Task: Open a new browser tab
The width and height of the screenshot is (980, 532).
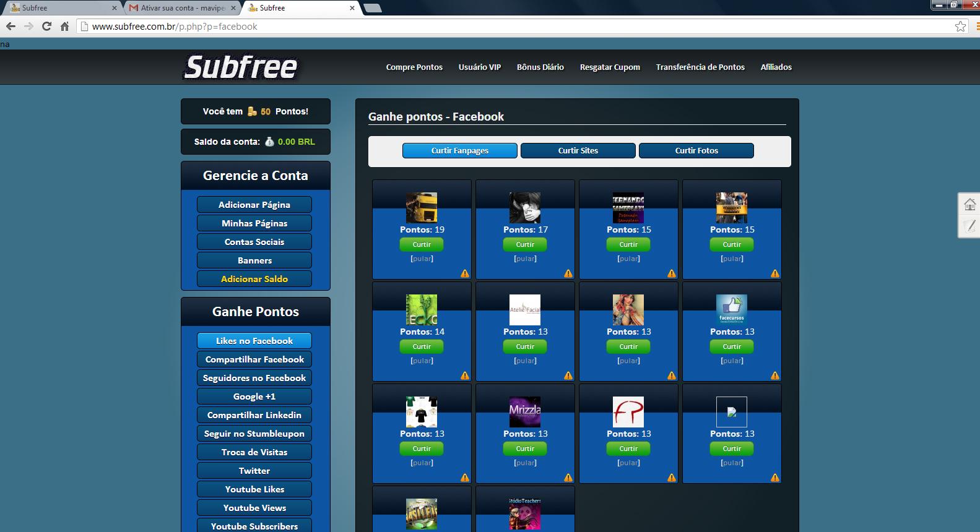Action: (373, 8)
